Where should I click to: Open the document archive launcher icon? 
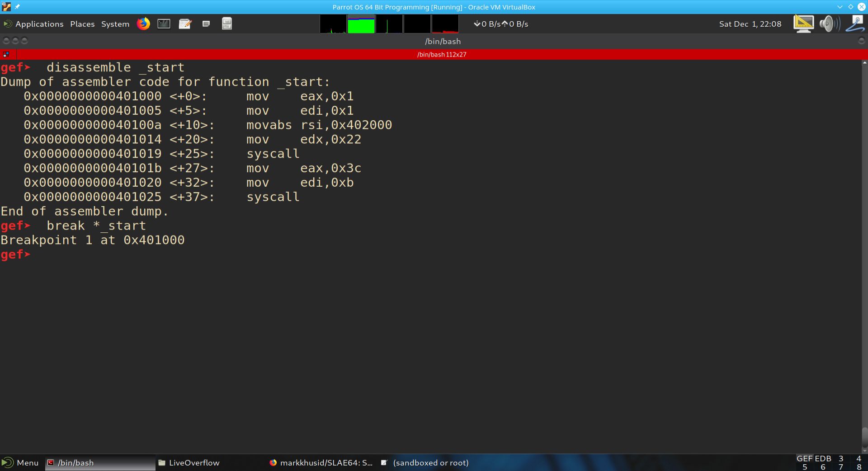tap(227, 24)
